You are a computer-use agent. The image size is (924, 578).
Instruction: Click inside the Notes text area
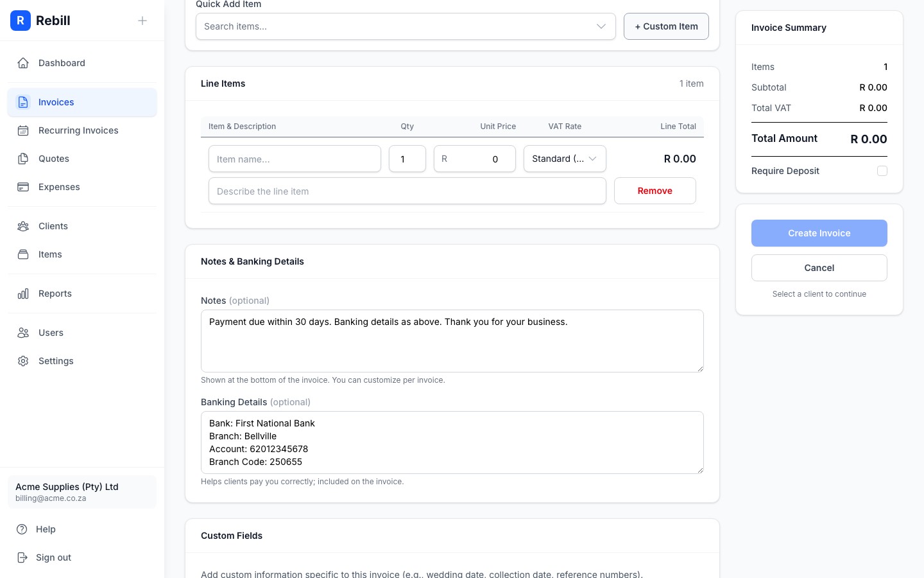tap(452, 340)
